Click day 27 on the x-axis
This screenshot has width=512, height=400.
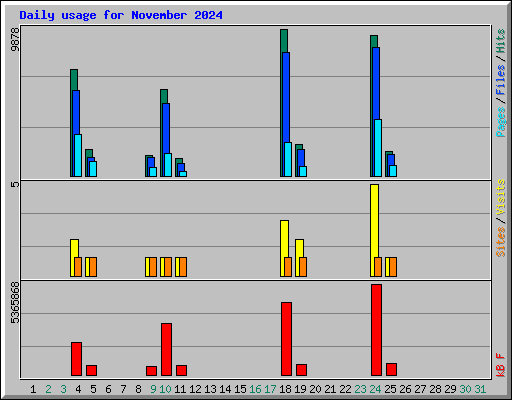click(420, 389)
